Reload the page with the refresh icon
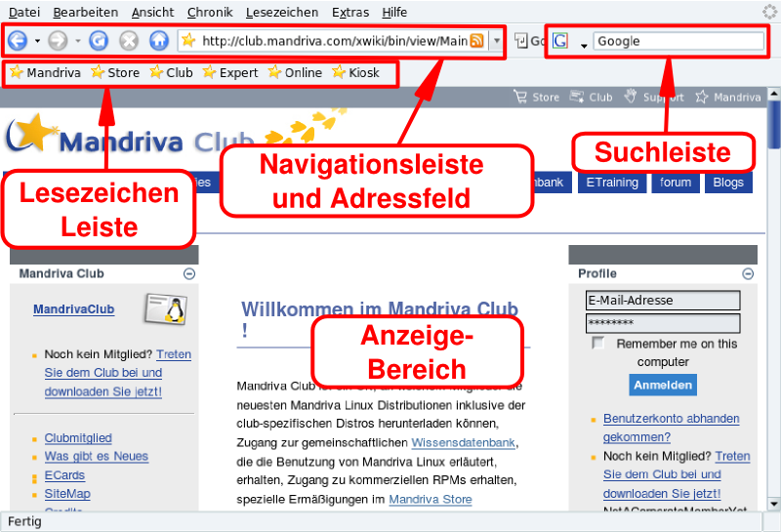 click(99, 40)
